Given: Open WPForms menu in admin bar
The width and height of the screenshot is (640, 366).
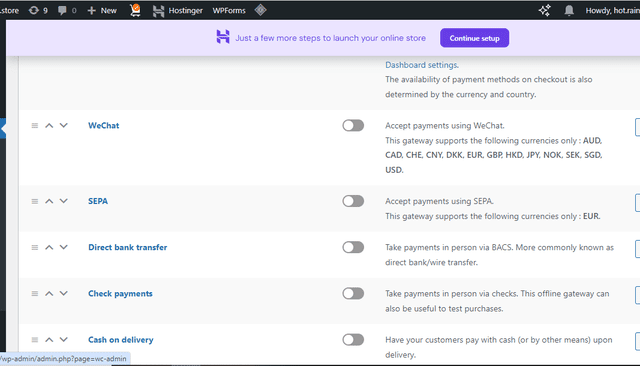Looking at the screenshot, I should click(x=229, y=11).
